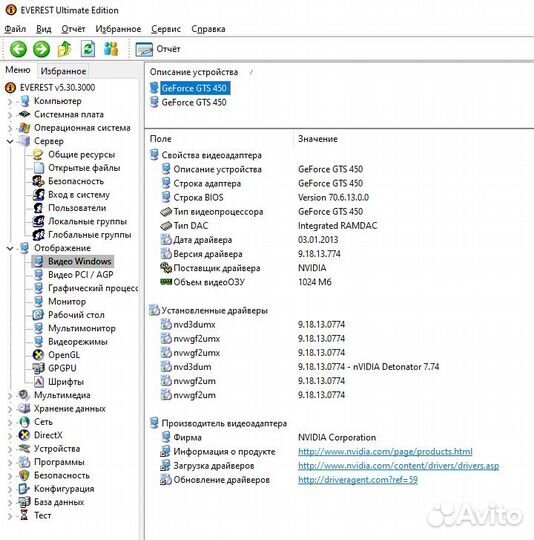
Task: Click the Открытые файлы page icon
Action: pos(38,168)
